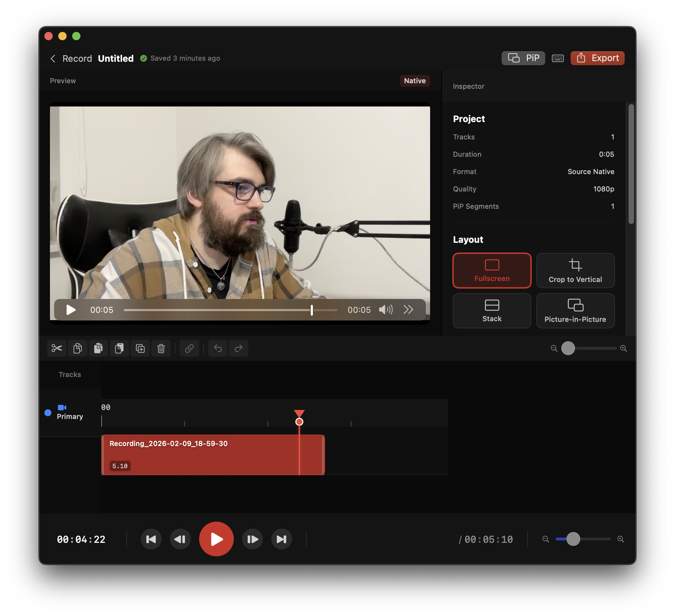Mute audio with the volume icon

(x=386, y=310)
